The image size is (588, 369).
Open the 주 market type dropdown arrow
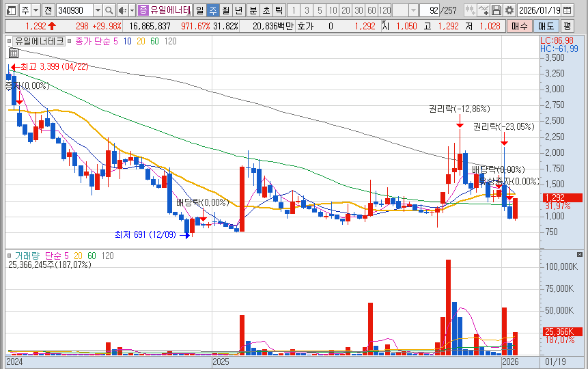(x=36, y=10)
